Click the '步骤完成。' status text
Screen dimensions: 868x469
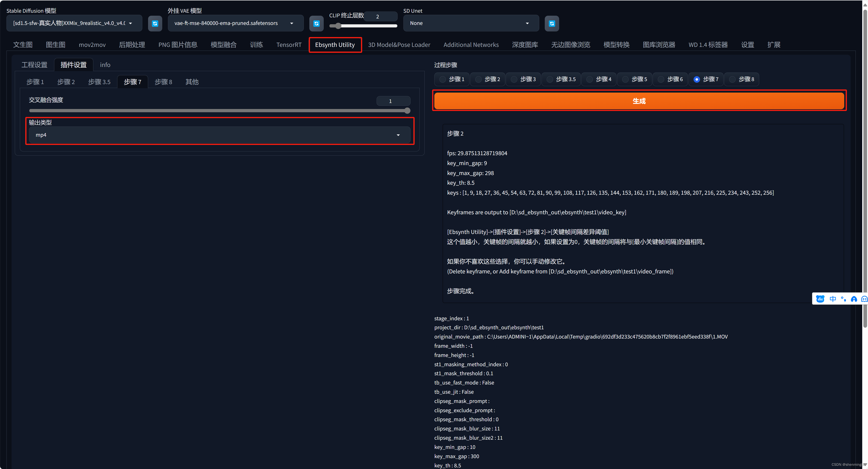tap(461, 291)
